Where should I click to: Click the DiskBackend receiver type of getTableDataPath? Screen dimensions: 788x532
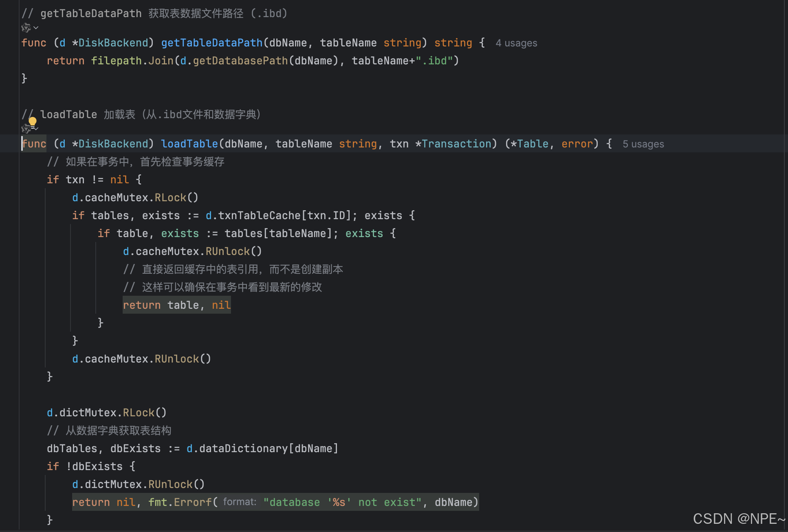pos(113,43)
